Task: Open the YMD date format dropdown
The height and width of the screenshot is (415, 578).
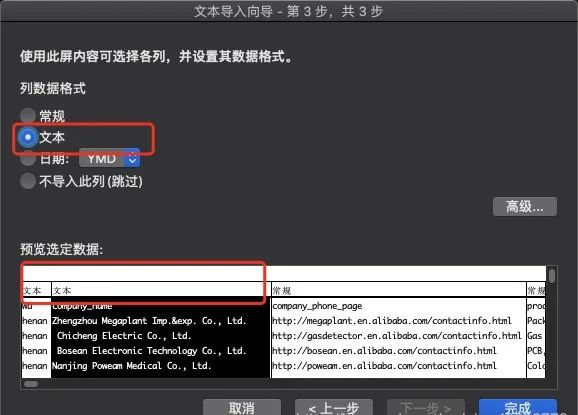Action: [109, 158]
